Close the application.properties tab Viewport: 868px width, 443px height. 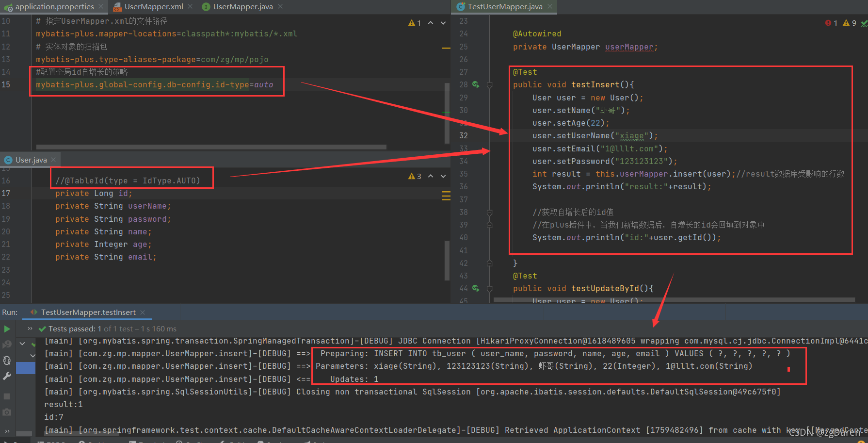pos(101,7)
